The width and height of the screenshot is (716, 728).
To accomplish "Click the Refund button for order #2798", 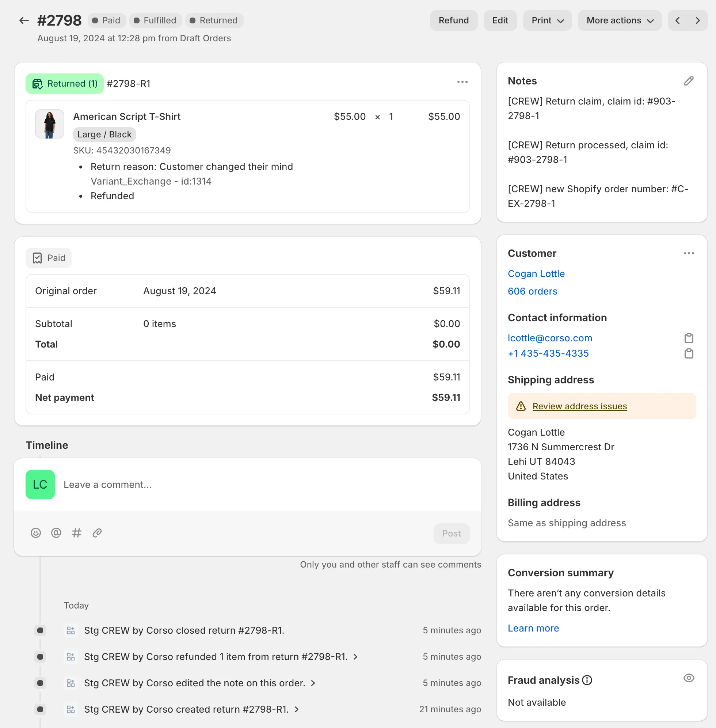I will pos(454,20).
